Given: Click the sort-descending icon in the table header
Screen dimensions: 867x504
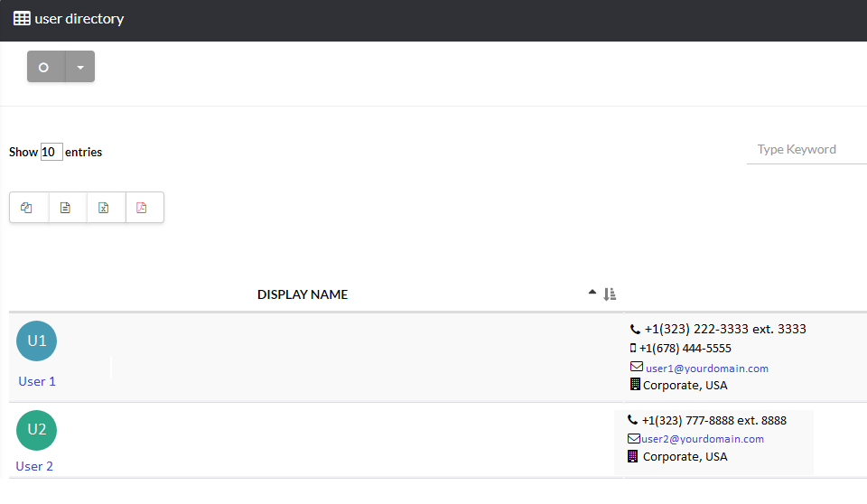Looking at the screenshot, I should click(610, 294).
